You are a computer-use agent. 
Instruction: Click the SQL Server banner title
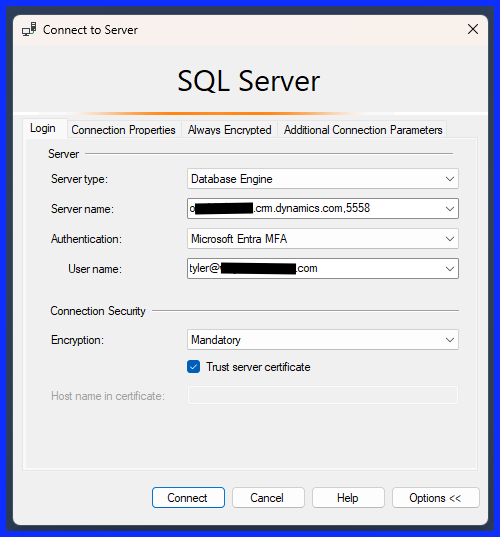tap(249, 81)
